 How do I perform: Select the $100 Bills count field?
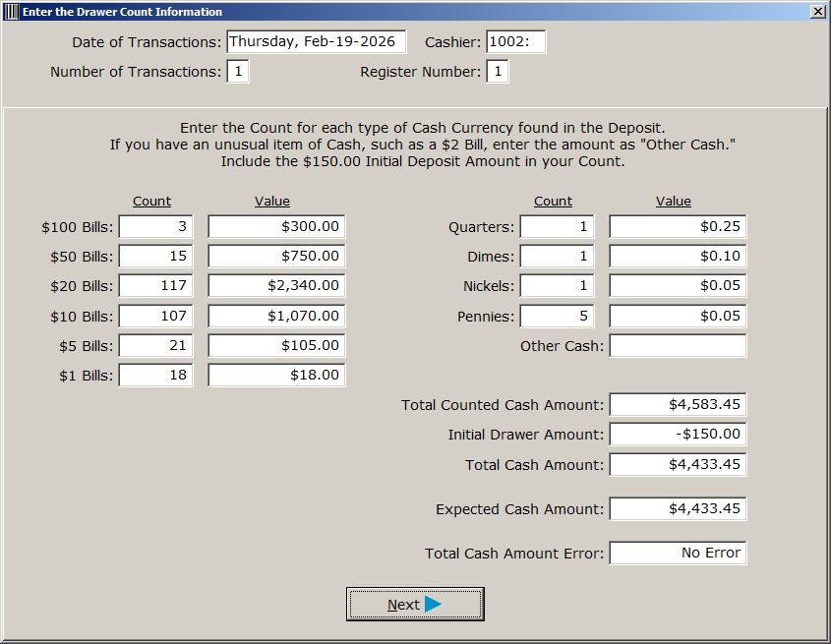(155, 227)
